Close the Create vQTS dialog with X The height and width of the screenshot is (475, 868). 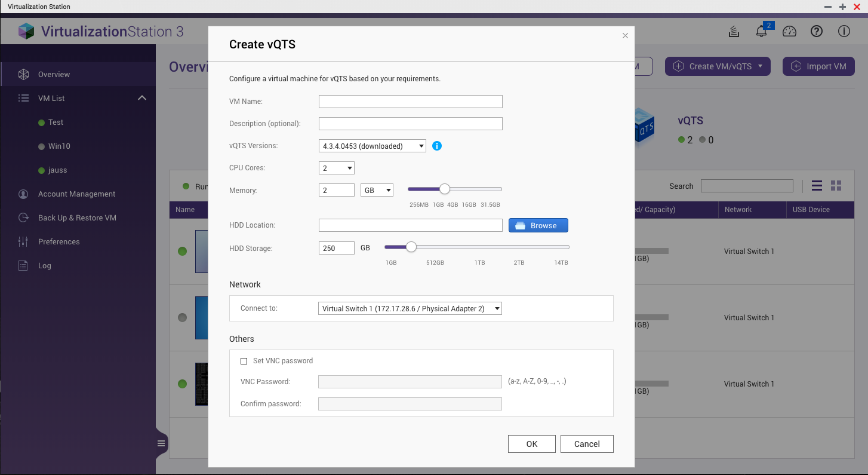click(x=625, y=36)
